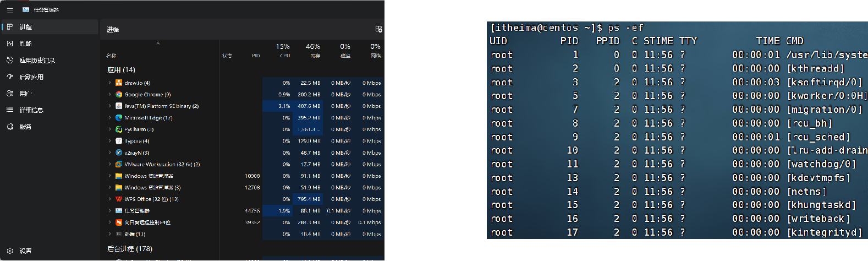The image size is (868, 261).
Task: Click the 后台进程 (178) group heading
Action: click(130, 249)
